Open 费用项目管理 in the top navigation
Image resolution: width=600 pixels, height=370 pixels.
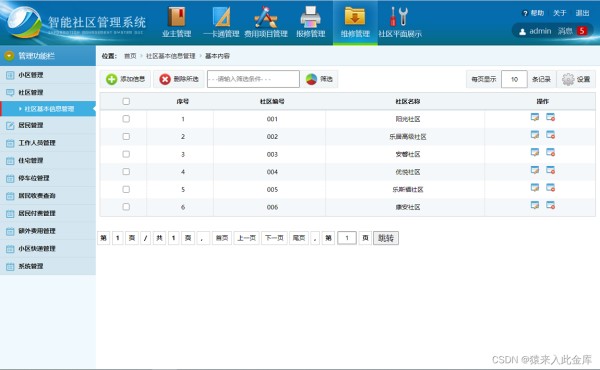(266, 22)
